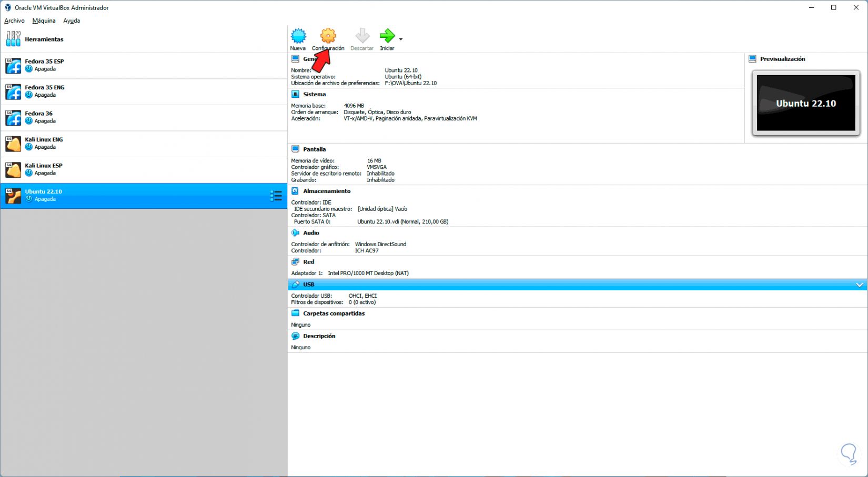Click the VMSVGA graphics controller value
Viewport: 868px width, 477px height.
[377, 167]
